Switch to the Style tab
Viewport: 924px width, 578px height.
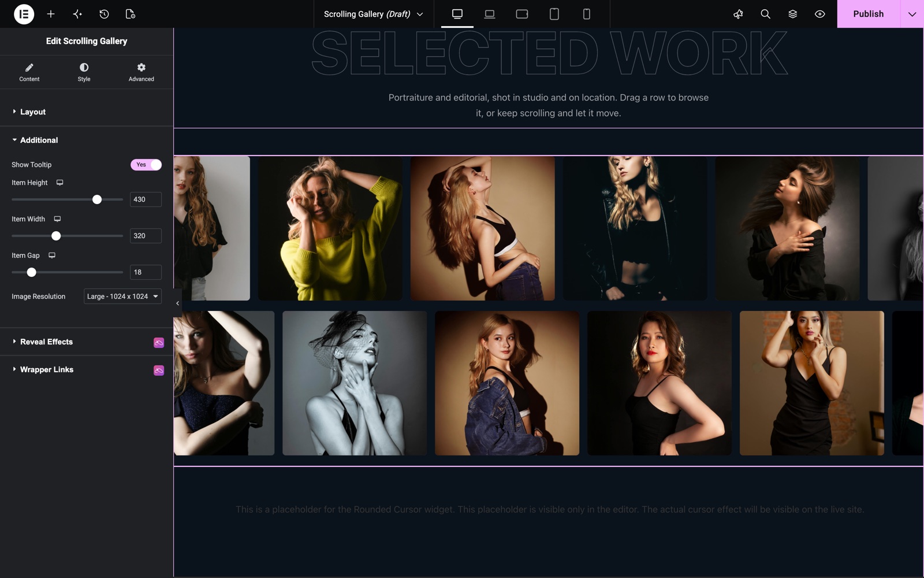[x=84, y=72]
